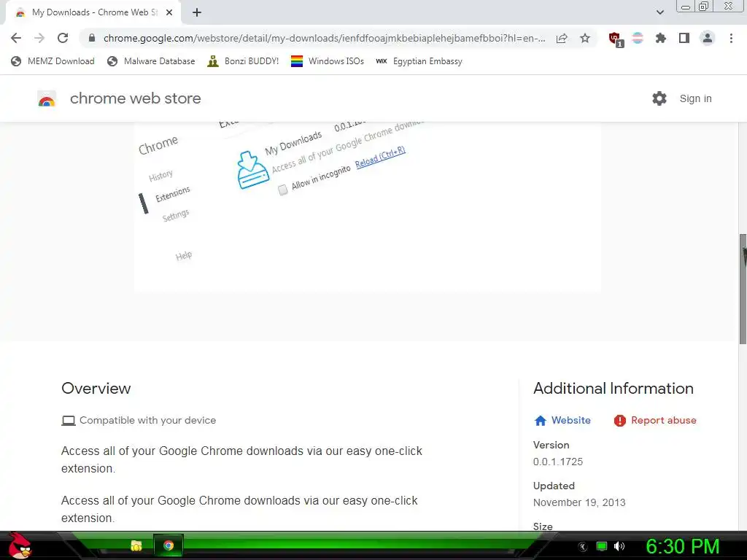Select the My Downloads Chrome Web Store tab
This screenshot has height=560, width=747.
pyautogui.click(x=93, y=12)
